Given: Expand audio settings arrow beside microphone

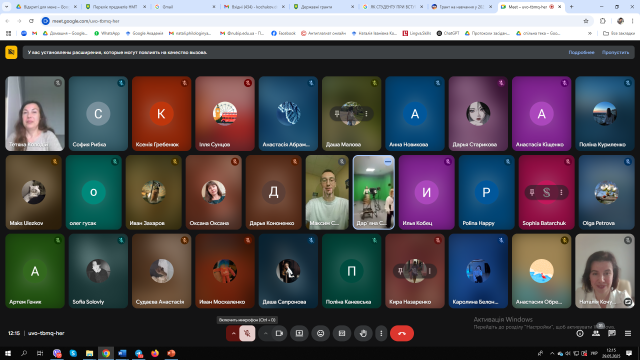Looking at the screenshot, I should pos(233,333).
